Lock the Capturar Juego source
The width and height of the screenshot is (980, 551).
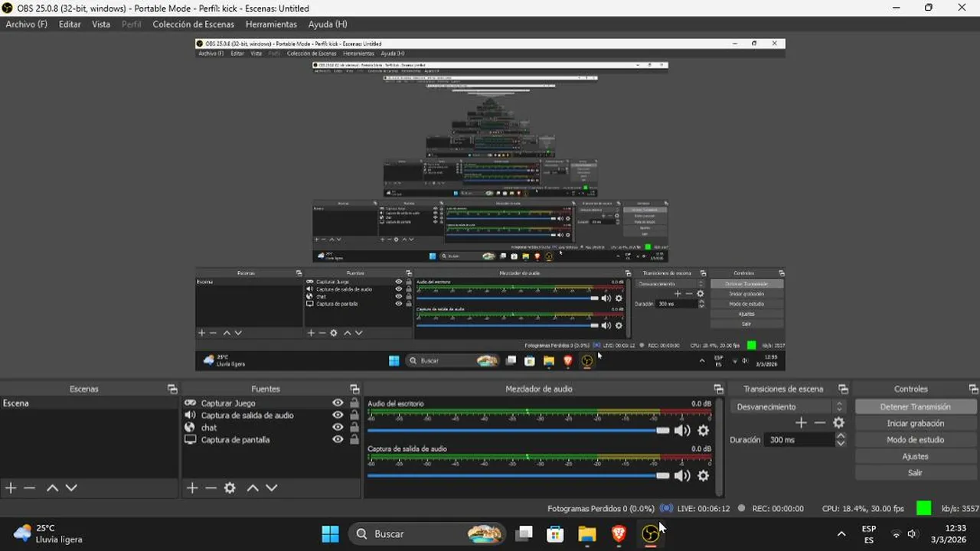(x=354, y=403)
